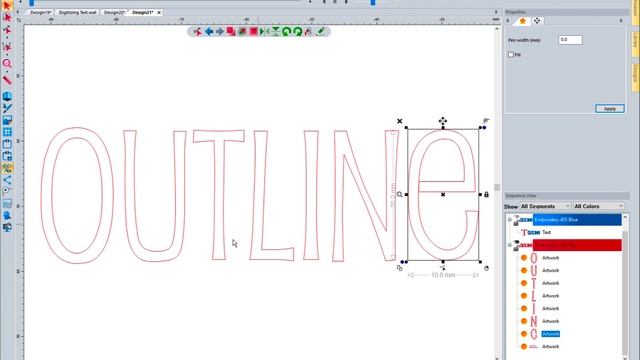Select the letter U Artwork row
The image size is (640, 360).
[550, 271]
